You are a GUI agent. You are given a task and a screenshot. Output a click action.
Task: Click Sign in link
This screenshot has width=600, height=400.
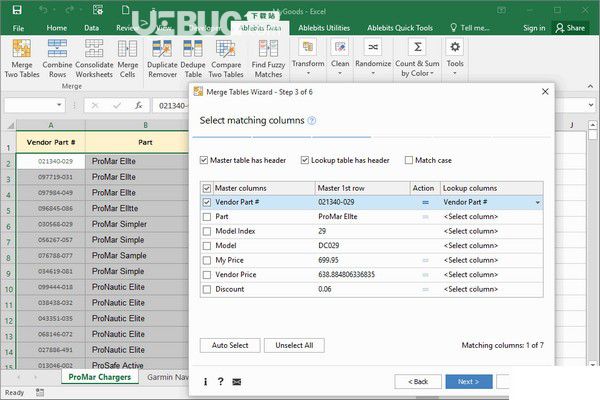[534, 28]
